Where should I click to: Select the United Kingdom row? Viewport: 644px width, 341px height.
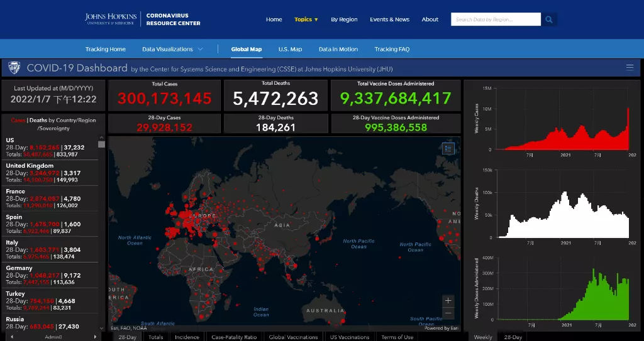50,172
